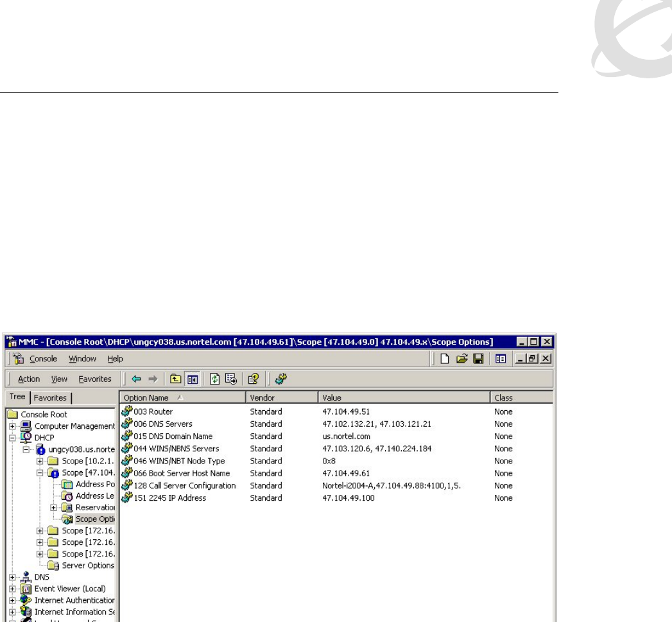672x622 pixels.
Task: Select Scope Options in the tree
Action: click(x=95, y=519)
